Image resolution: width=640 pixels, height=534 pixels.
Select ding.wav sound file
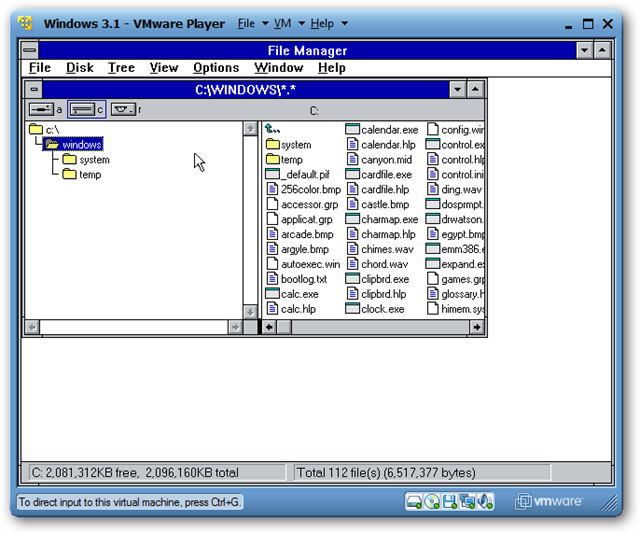(x=454, y=189)
